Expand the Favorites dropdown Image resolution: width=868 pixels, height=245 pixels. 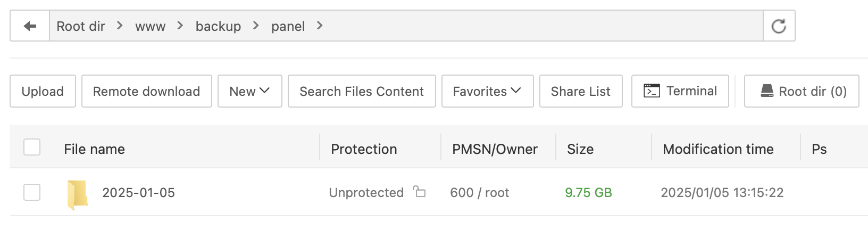point(487,91)
